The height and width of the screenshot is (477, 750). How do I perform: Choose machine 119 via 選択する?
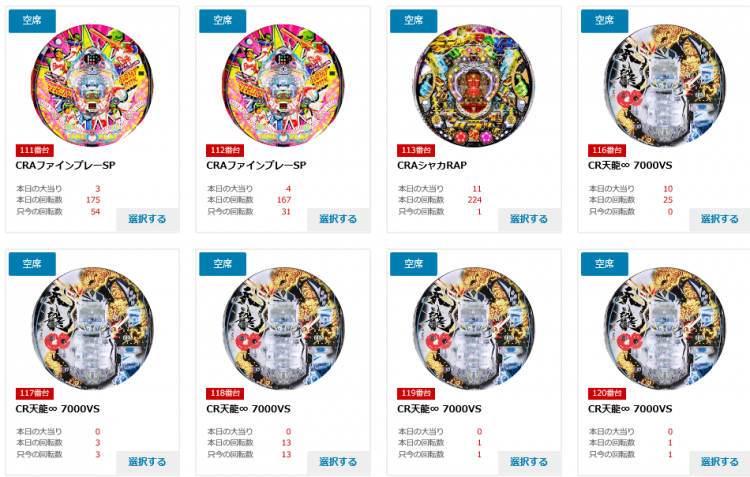[529, 462]
